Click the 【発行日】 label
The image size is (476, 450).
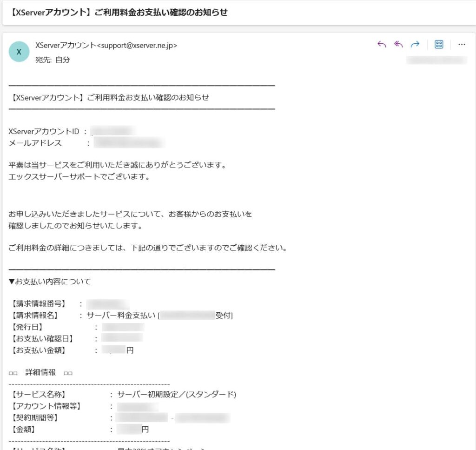27,327
